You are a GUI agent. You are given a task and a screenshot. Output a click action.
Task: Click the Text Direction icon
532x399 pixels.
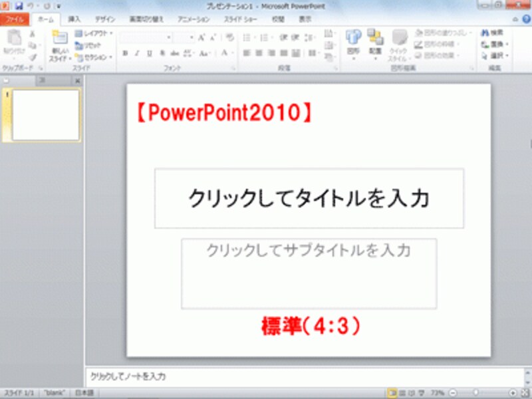click(x=329, y=33)
